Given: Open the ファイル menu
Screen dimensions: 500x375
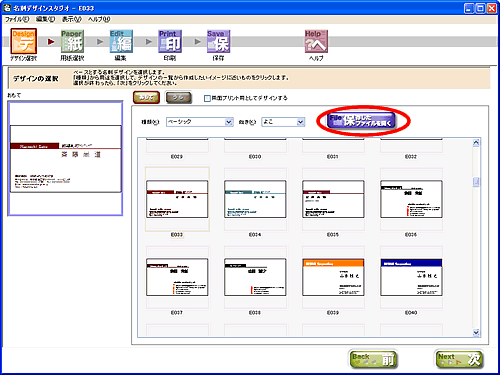Looking at the screenshot, I should [17, 19].
